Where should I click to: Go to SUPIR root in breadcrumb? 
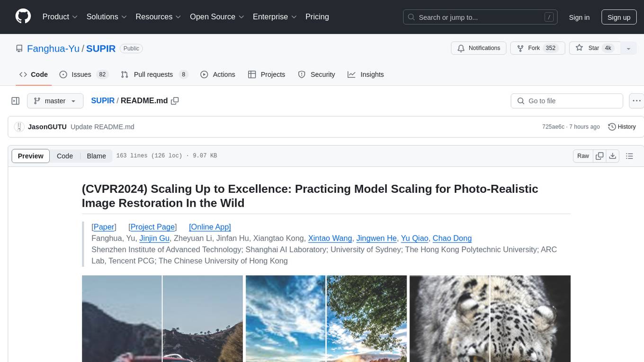(103, 100)
